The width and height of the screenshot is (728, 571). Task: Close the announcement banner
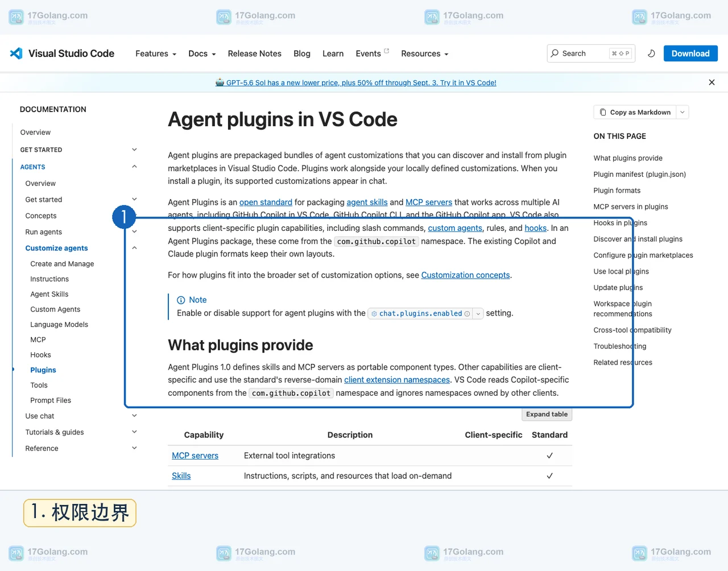(712, 82)
